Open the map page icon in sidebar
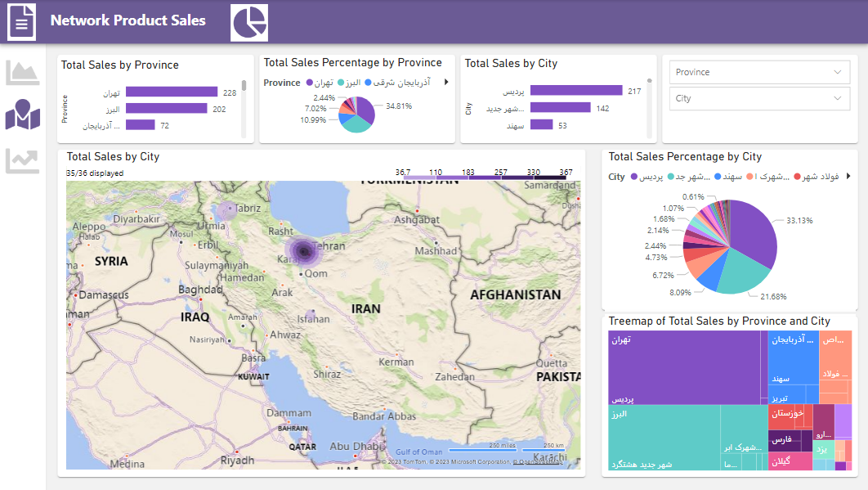The height and width of the screenshot is (490, 868). pos(23,115)
